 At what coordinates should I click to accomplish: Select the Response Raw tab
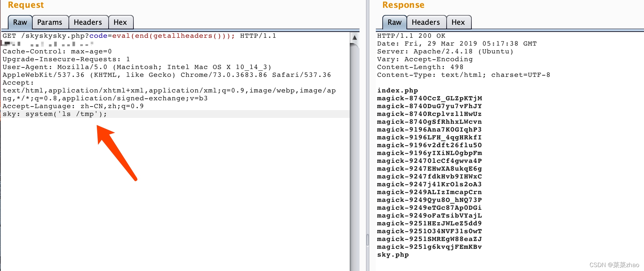pyautogui.click(x=394, y=22)
